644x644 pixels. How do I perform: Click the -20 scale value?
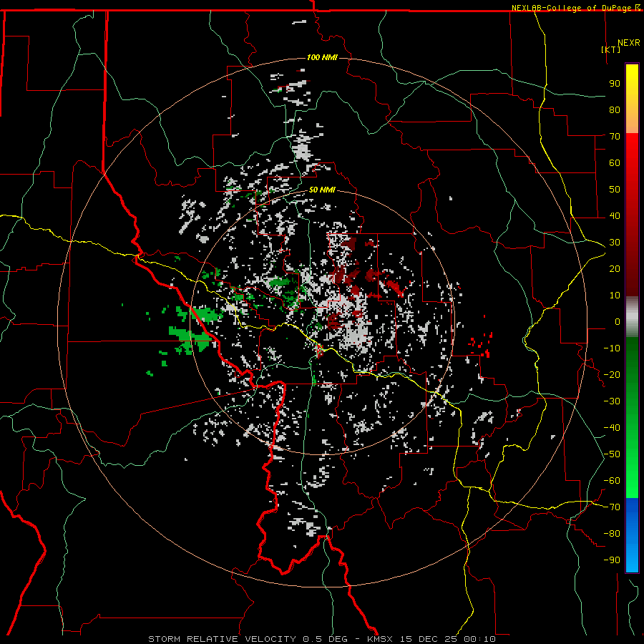612,374
